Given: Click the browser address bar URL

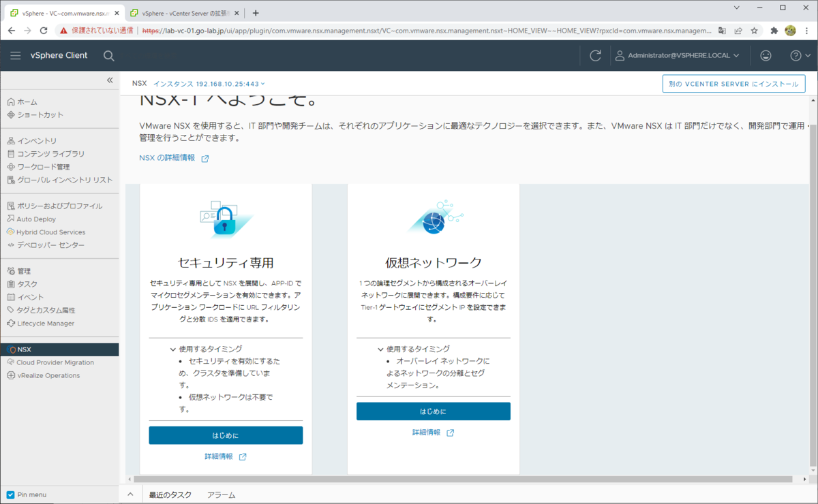Looking at the screenshot, I should coord(427,31).
